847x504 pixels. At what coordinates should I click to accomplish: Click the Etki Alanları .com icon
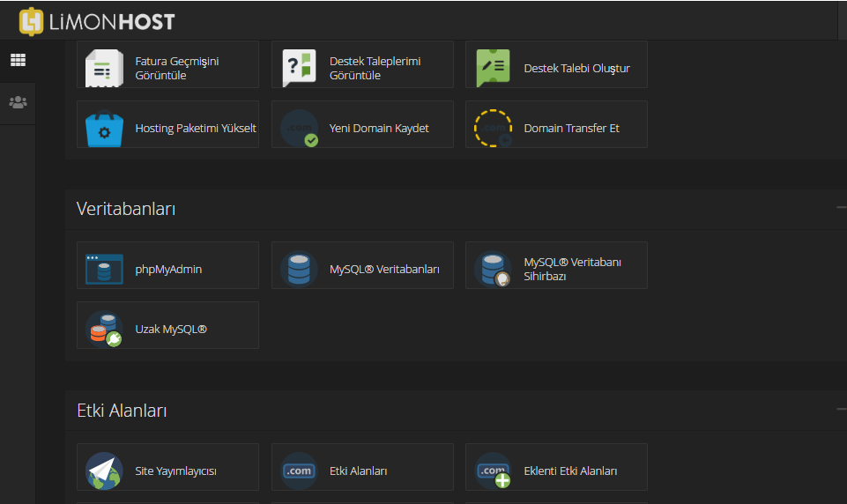point(299,471)
